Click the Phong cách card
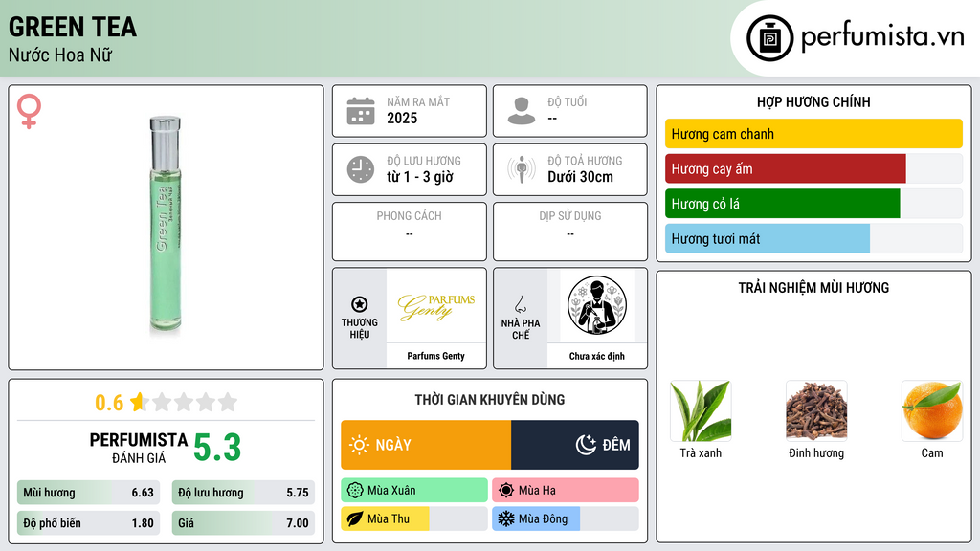 [410, 231]
